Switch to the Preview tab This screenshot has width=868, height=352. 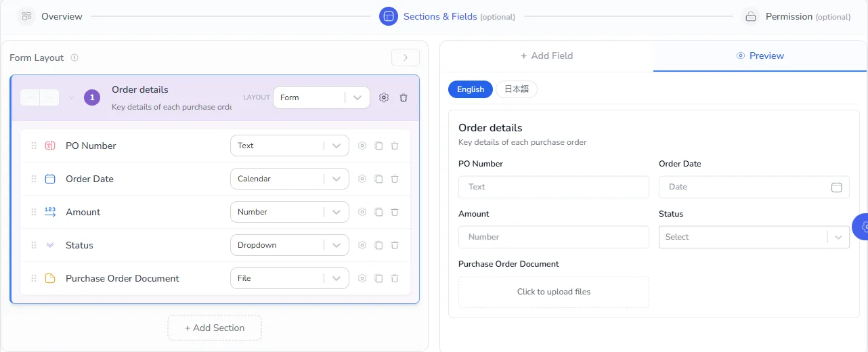pos(760,56)
